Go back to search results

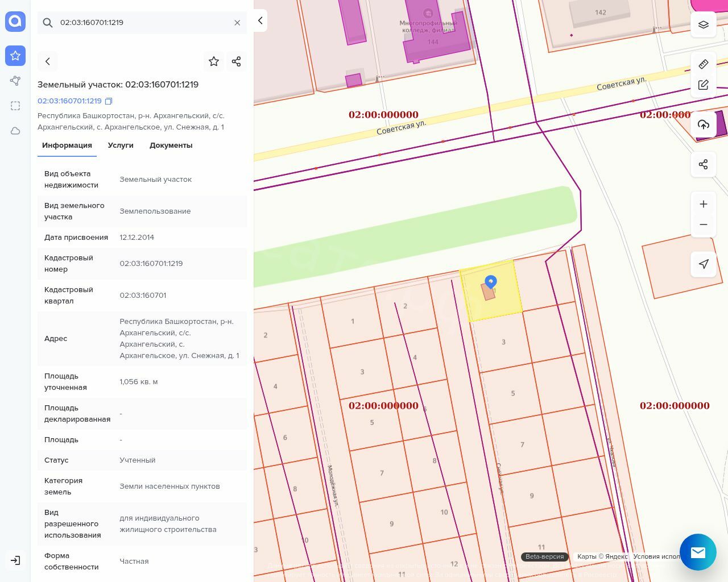[48, 61]
